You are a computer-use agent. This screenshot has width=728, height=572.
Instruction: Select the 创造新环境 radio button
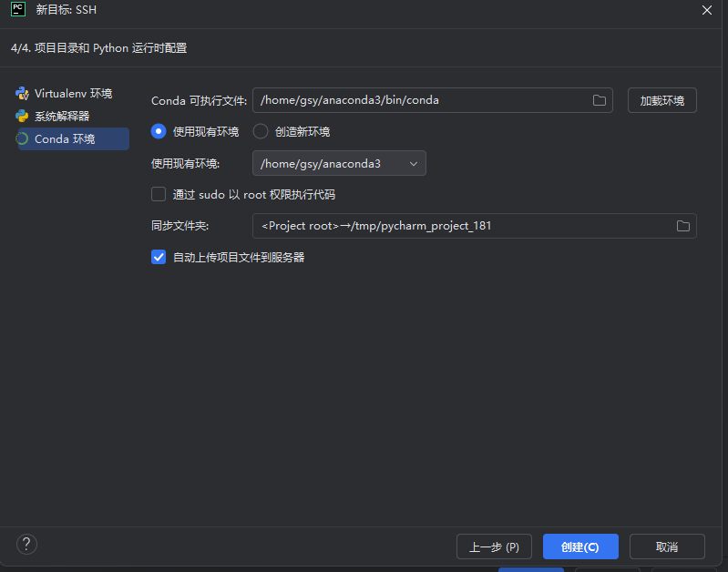pos(261,131)
